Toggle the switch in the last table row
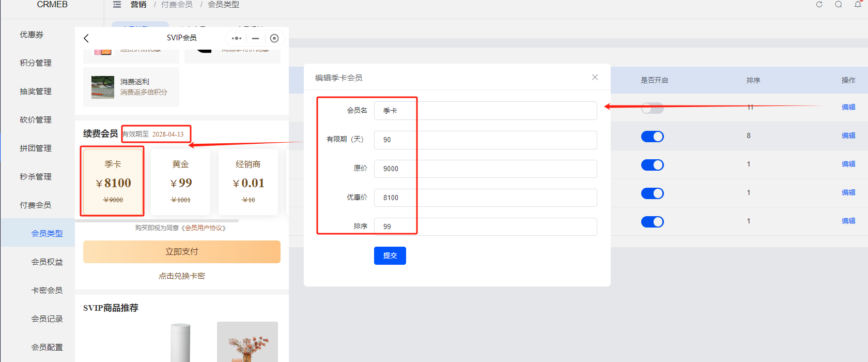 tap(653, 222)
